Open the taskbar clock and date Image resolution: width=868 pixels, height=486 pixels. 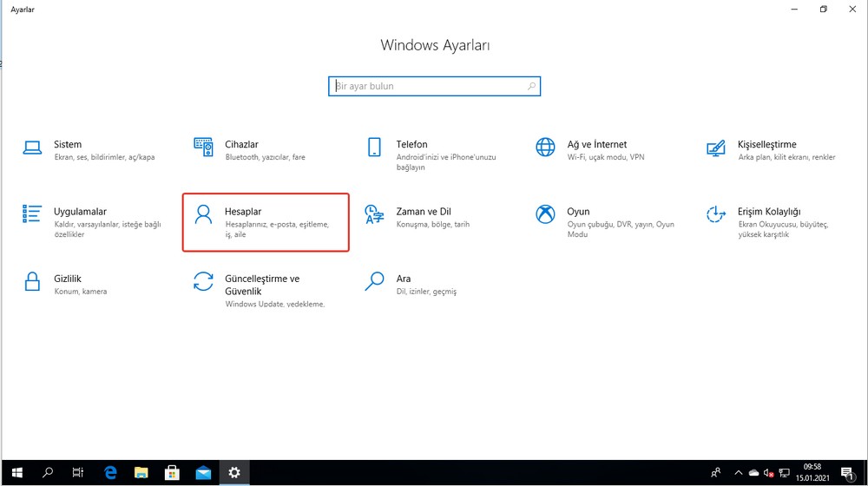pos(812,473)
